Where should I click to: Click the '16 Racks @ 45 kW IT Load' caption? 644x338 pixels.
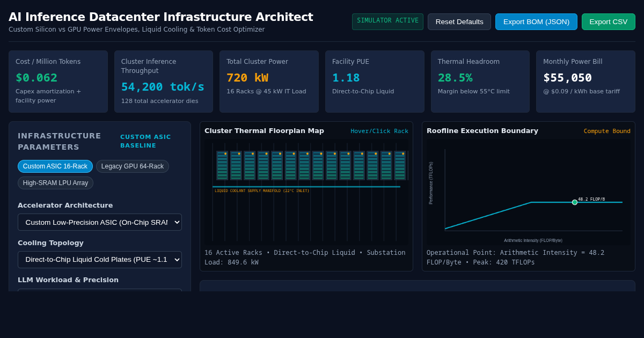(x=266, y=91)
